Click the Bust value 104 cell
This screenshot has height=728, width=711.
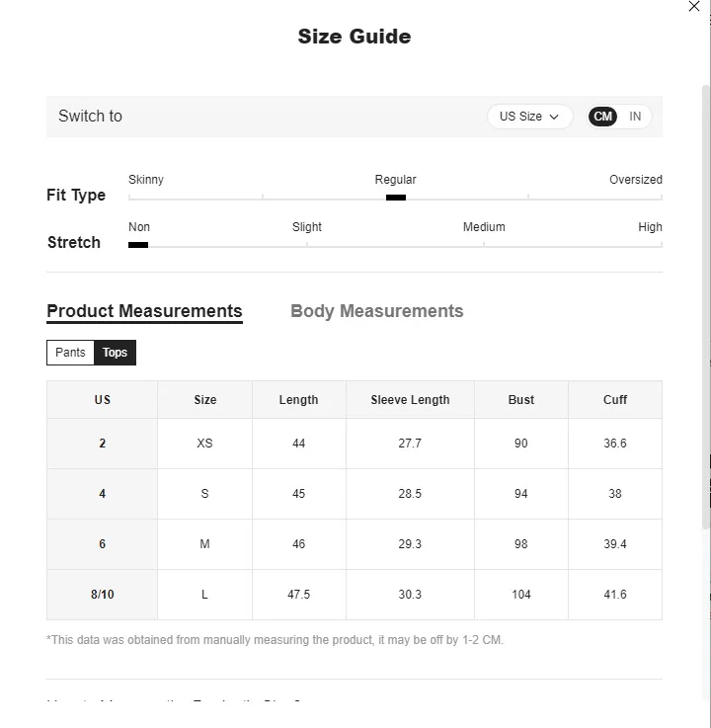pos(521,595)
